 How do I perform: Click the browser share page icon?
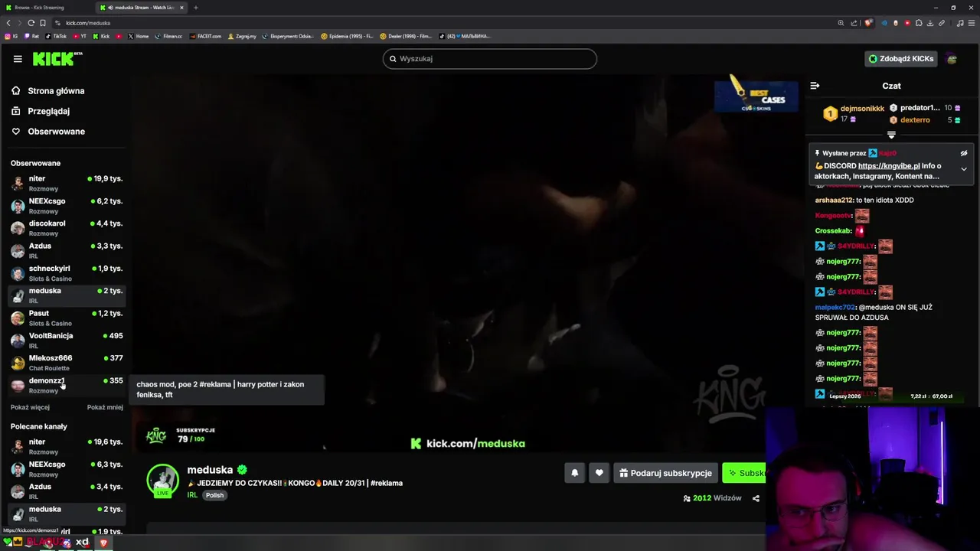pyautogui.click(x=854, y=23)
